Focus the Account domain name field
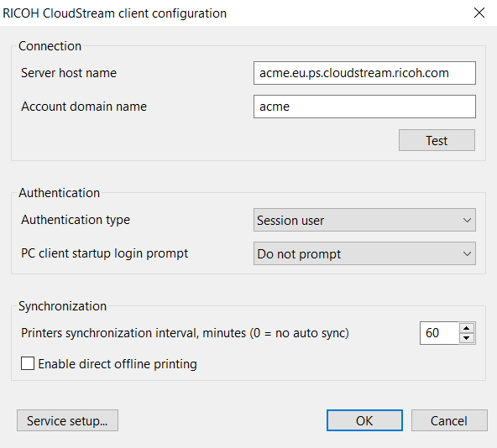This screenshot has width=497, height=448. tap(364, 107)
